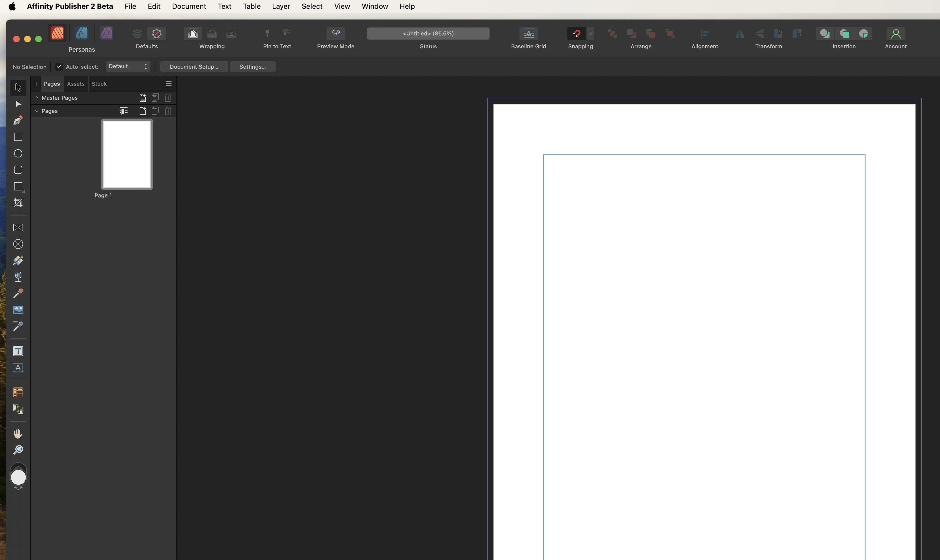Swap stroke and fill colors arrow
The width and height of the screenshot is (940, 560).
click(18, 488)
